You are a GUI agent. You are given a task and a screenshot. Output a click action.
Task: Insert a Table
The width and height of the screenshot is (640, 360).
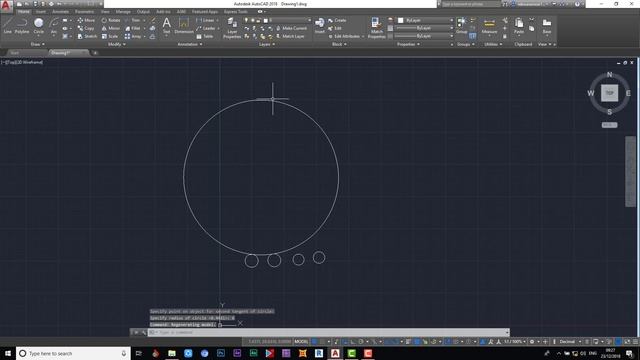[x=204, y=36]
